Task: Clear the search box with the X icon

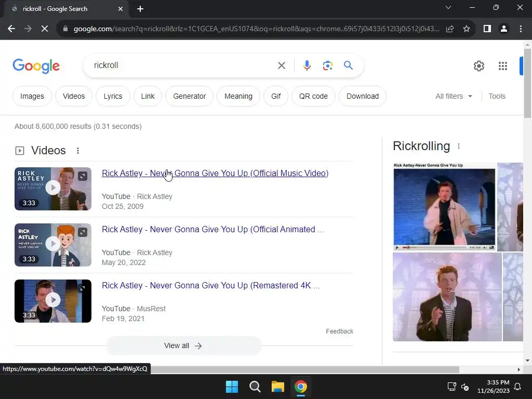Action: click(281, 65)
